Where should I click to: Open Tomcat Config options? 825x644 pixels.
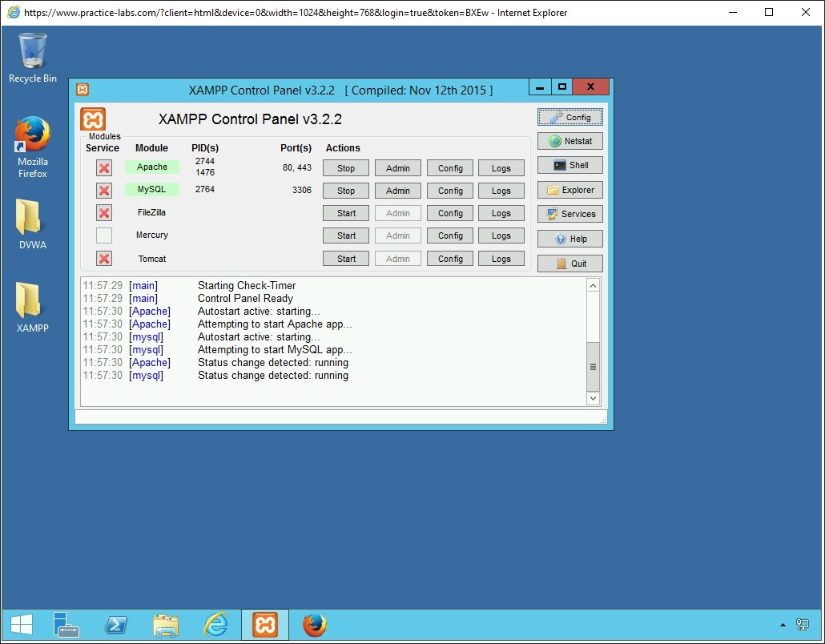click(450, 259)
